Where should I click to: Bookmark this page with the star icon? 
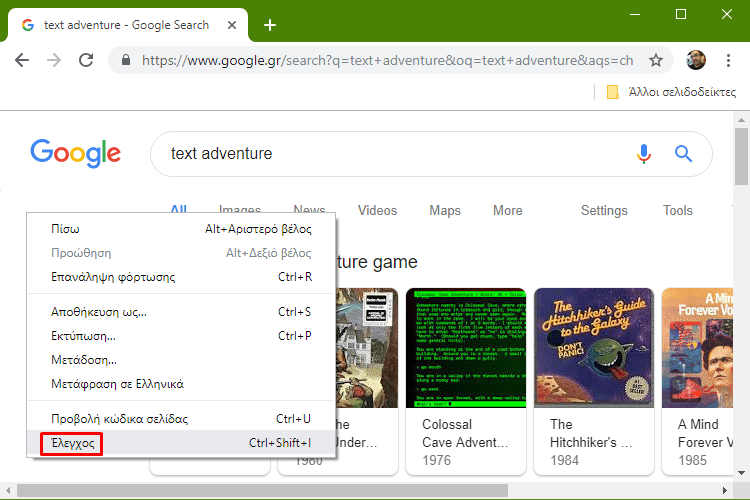pyautogui.click(x=656, y=60)
